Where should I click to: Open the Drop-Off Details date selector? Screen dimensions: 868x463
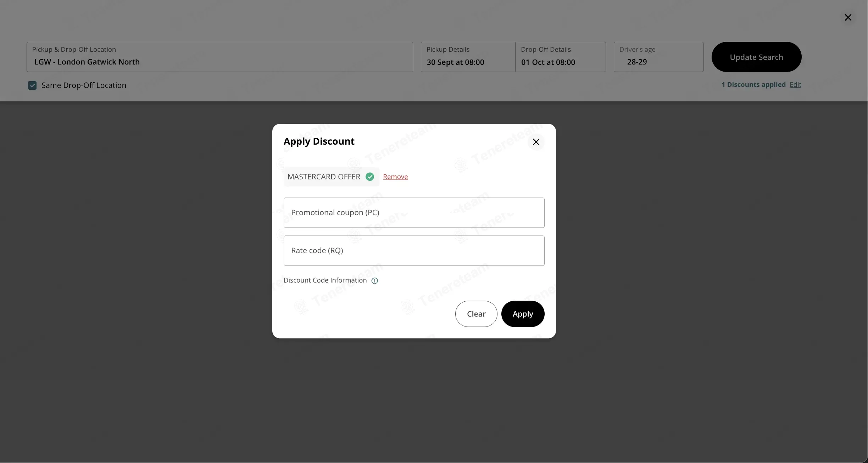560,57
